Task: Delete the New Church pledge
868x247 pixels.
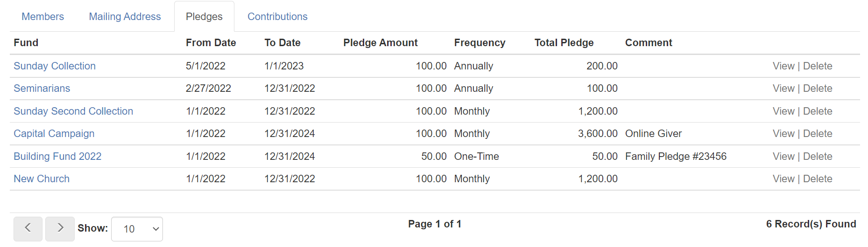Action: [x=818, y=179]
